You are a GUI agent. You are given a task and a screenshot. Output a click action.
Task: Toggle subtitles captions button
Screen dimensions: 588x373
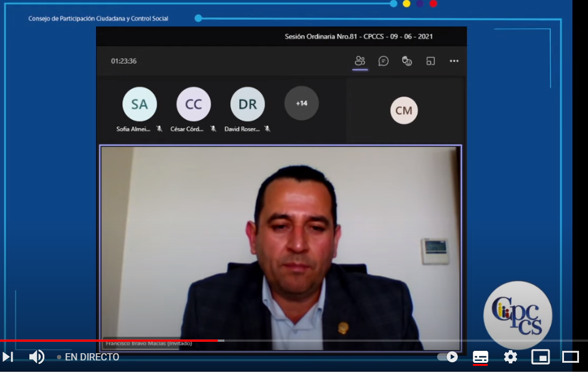[x=481, y=357]
